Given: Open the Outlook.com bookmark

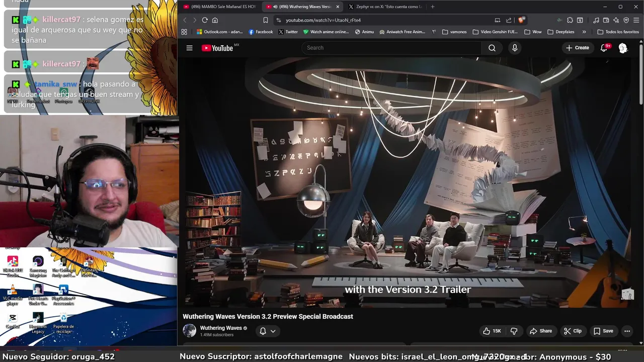Looking at the screenshot, I should (219, 32).
